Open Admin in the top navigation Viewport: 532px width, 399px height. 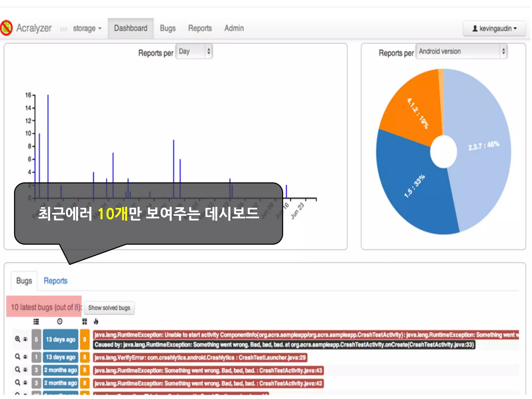234,28
